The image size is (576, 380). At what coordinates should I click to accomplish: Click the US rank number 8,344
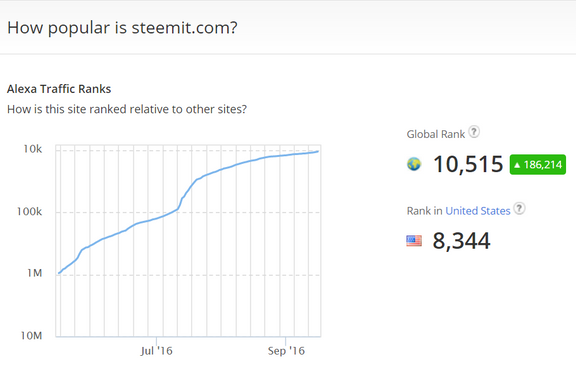461,241
